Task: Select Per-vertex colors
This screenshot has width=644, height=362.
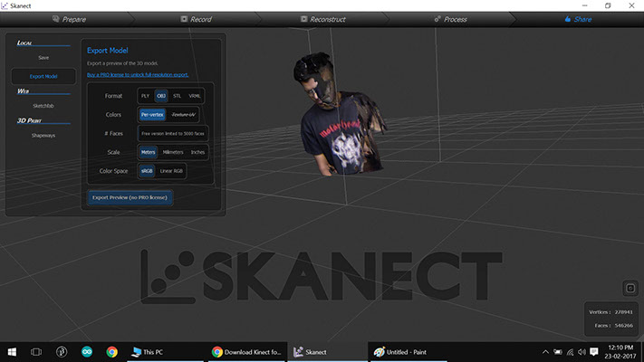Action: pyautogui.click(x=152, y=115)
